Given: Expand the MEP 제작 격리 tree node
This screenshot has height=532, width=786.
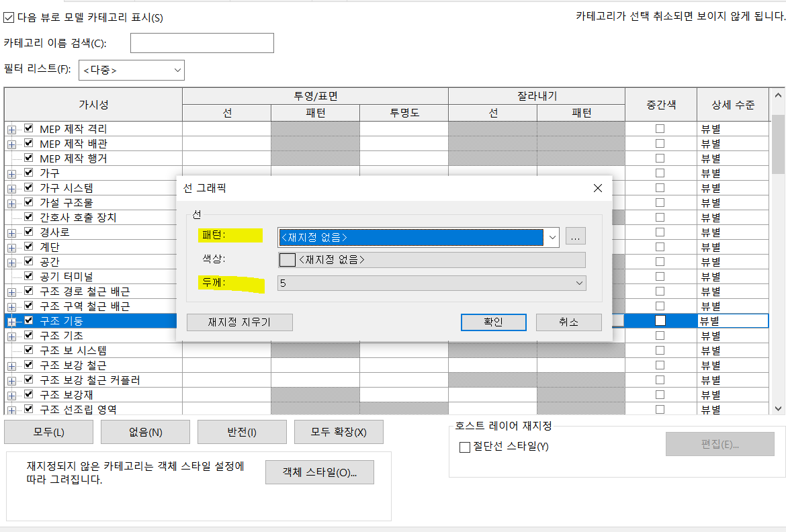Looking at the screenshot, I should tap(11, 129).
